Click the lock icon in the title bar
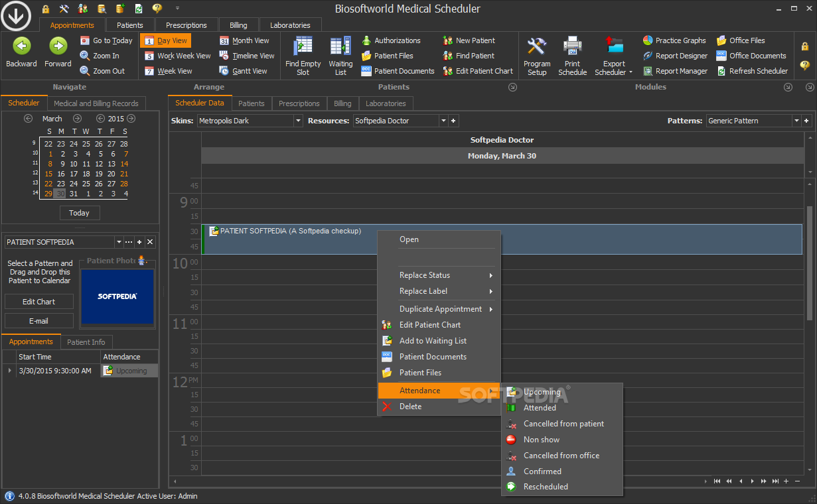Image resolution: width=817 pixels, height=504 pixels. [46, 9]
